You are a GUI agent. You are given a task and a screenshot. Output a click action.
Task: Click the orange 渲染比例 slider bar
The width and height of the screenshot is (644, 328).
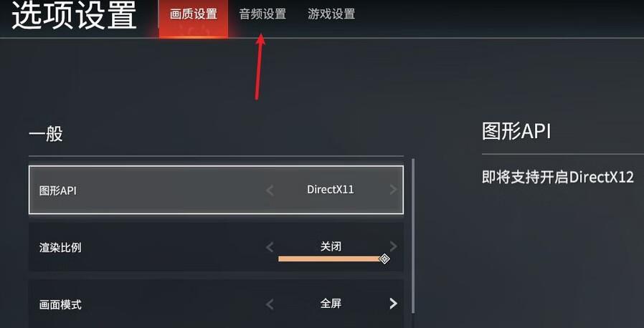pyautogui.click(x=329, y=259)
